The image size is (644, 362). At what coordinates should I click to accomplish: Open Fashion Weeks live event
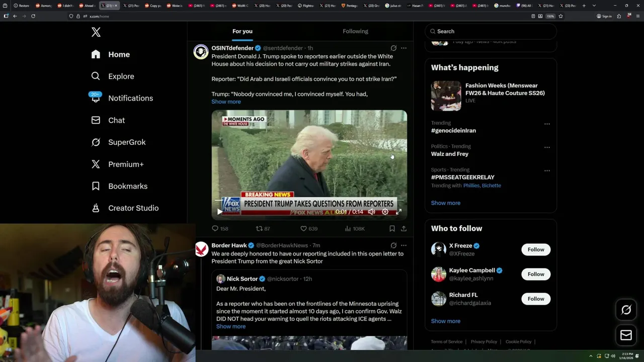(491, 96)
